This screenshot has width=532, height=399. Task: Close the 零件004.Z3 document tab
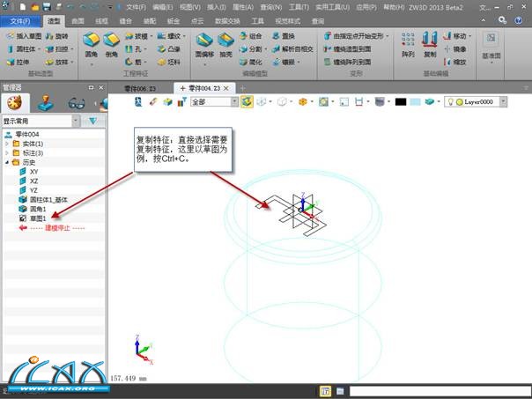[x=226, y=89]
